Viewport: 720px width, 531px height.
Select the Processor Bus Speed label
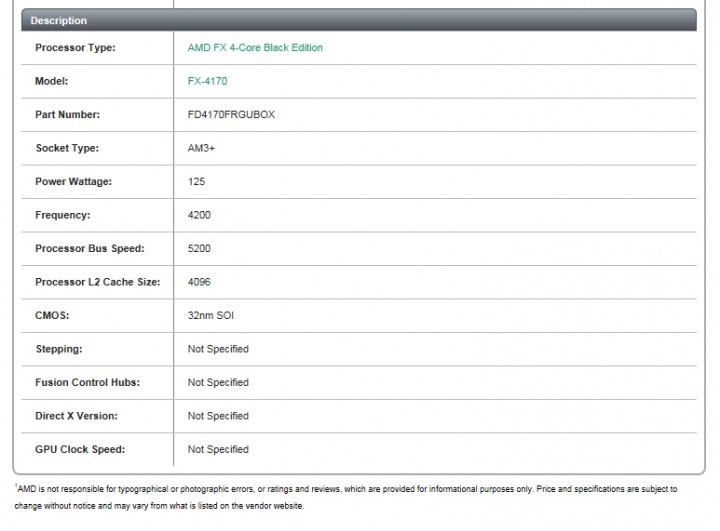pyautogui.click(x=90, y=248)
